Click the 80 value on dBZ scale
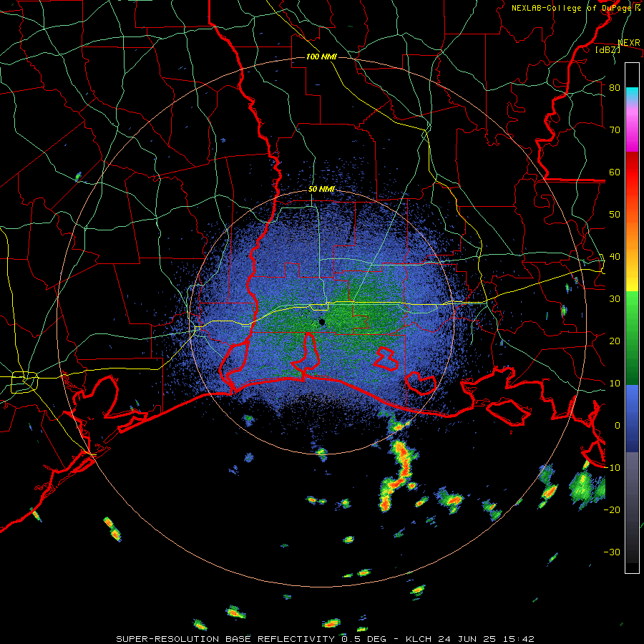Image resolution: width=644 pixels, height=644 pixels. [615, 87]
